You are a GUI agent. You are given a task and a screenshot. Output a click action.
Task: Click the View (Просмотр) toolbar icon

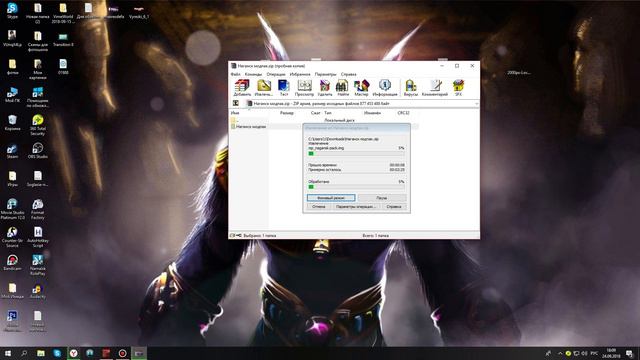(x=304, y=87)
